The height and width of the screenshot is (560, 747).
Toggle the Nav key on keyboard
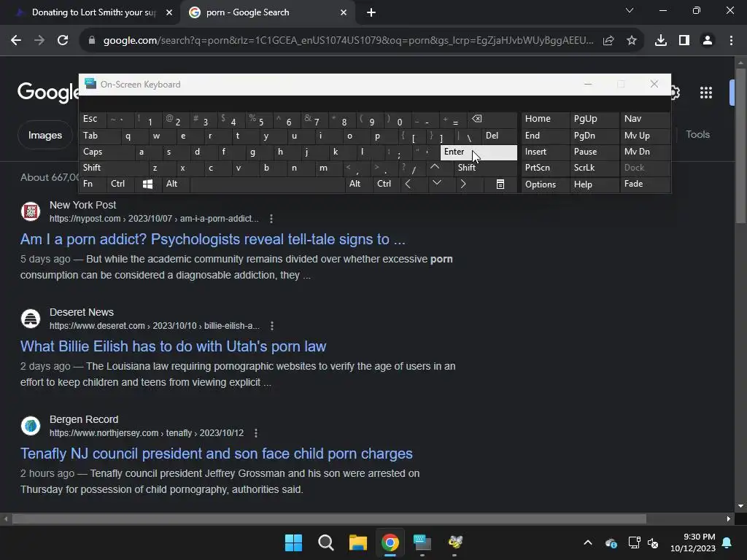645,119
